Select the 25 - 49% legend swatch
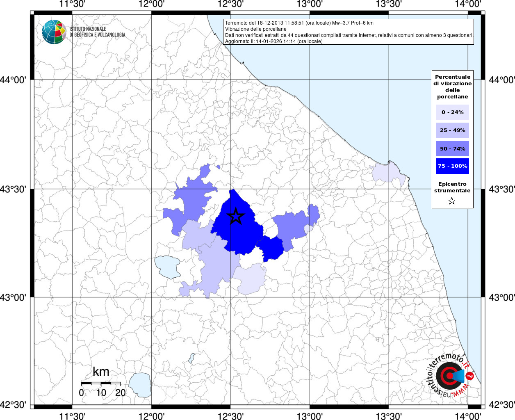 pyautogui.click(x=453, y=130)
